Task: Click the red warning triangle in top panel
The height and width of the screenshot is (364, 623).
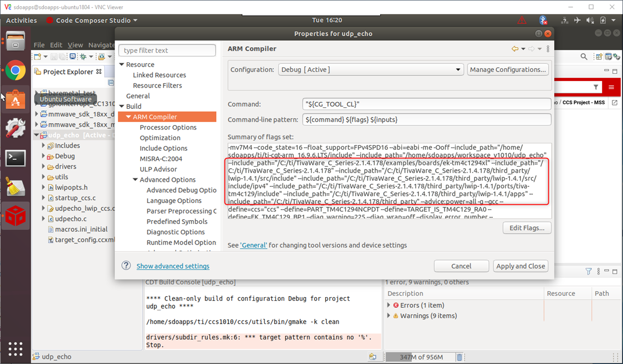Action: pyautogui.click(x=522, y=20)
